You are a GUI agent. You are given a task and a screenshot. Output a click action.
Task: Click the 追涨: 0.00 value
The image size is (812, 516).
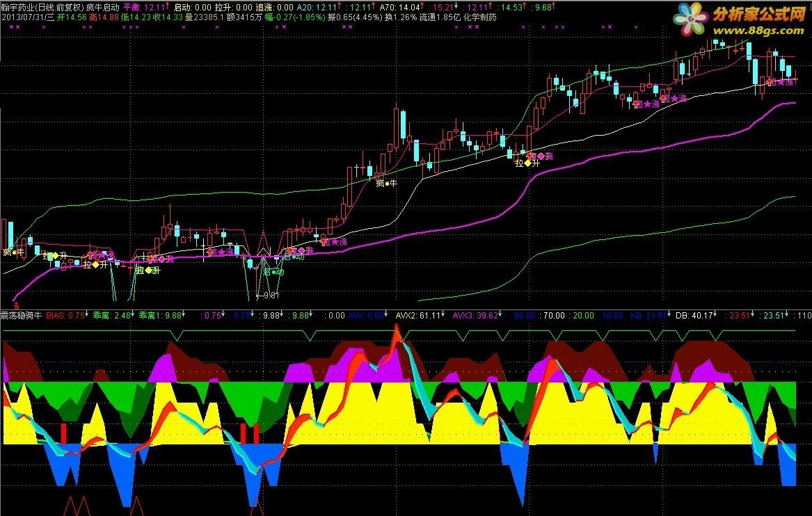[x=274, y=7]
